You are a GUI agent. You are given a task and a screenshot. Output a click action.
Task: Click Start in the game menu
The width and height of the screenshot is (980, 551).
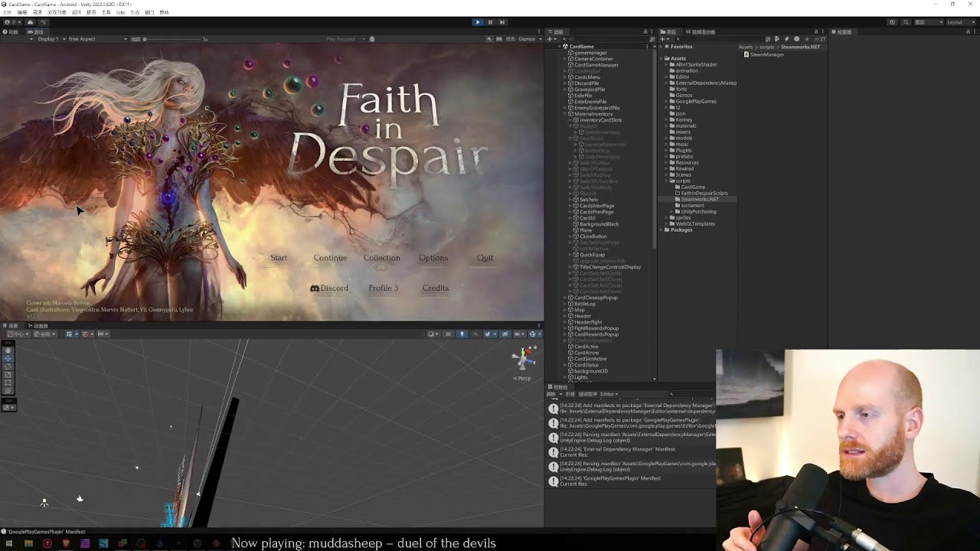pyautogui.click(x=279, y=258)
